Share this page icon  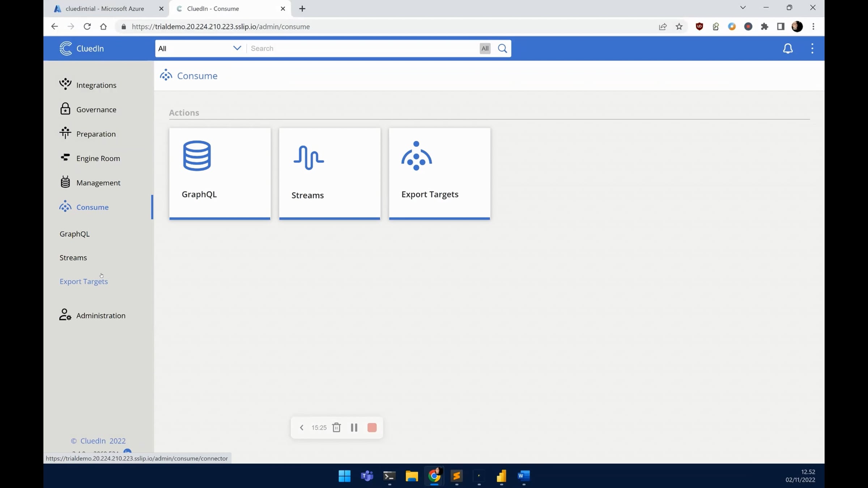[x=663, y=26]
